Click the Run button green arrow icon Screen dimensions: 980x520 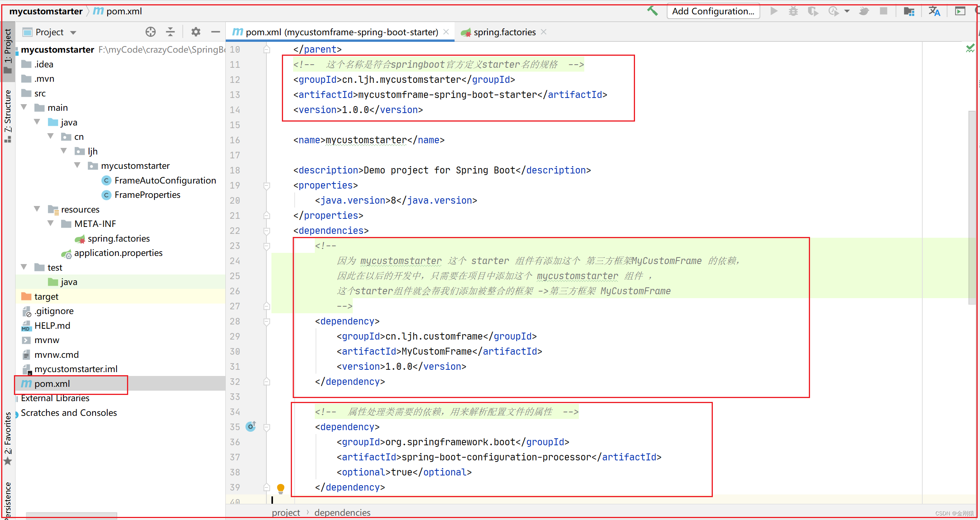point(772,12)
